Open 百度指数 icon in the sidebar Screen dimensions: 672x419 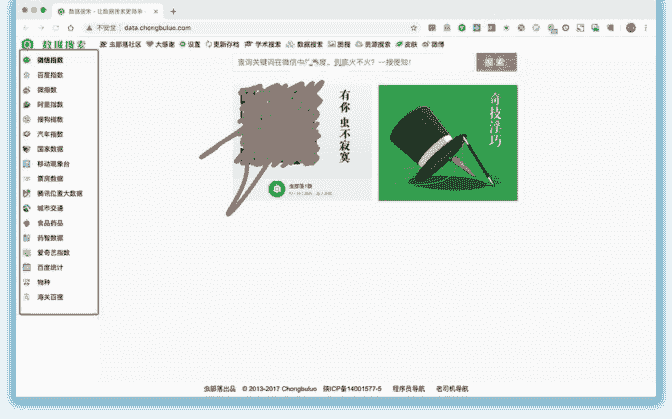pyautogui.click(x=27, y=75)
